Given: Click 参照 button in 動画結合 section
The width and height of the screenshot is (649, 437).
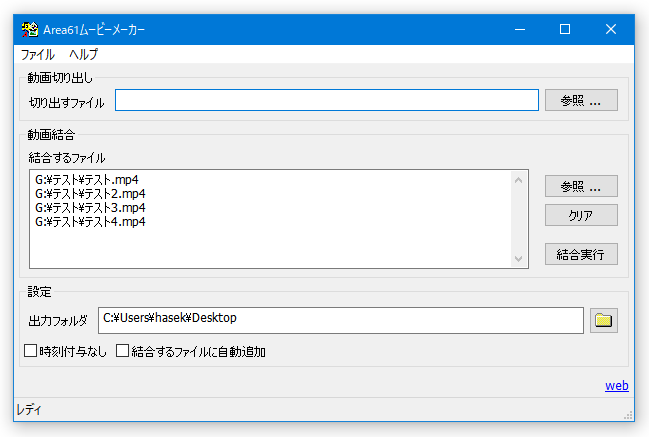Looking at the screenshot, I should (581, 186).
